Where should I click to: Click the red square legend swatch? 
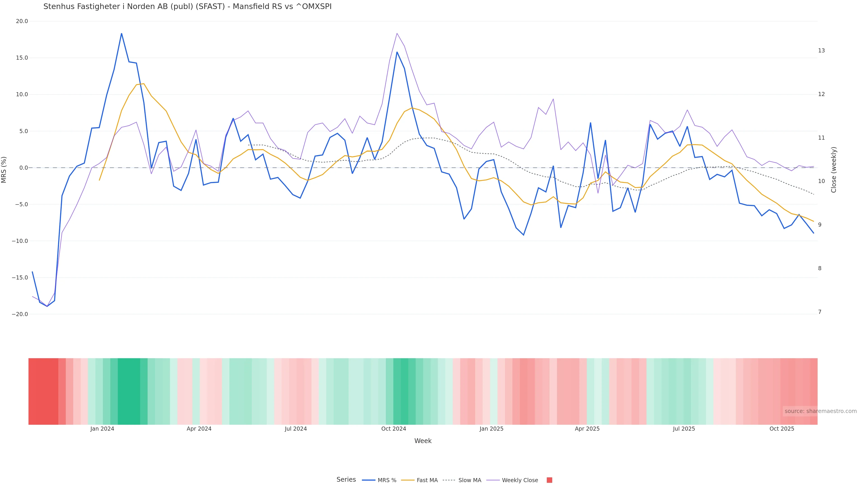click(x=549, y=480)
